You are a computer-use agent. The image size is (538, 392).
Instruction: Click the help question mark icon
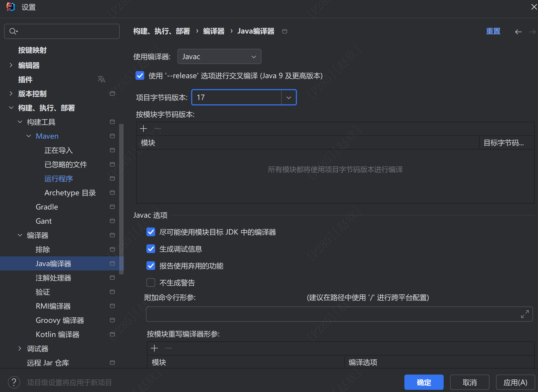point(14,382)
